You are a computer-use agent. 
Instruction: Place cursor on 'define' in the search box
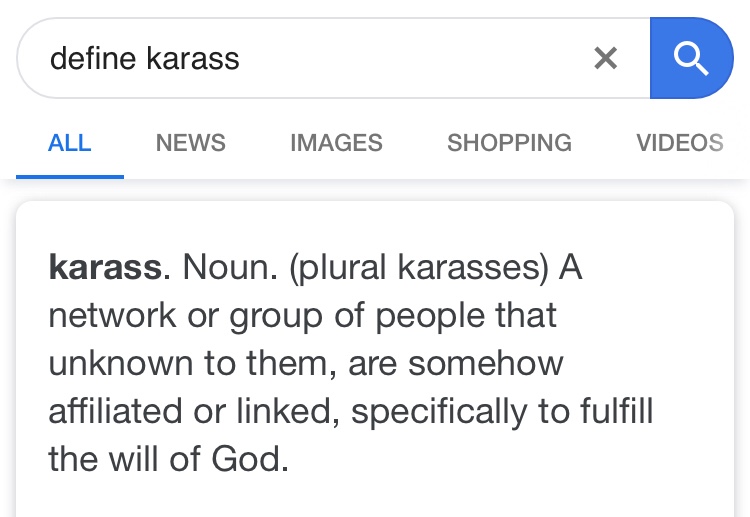click(x=94, y=59)
